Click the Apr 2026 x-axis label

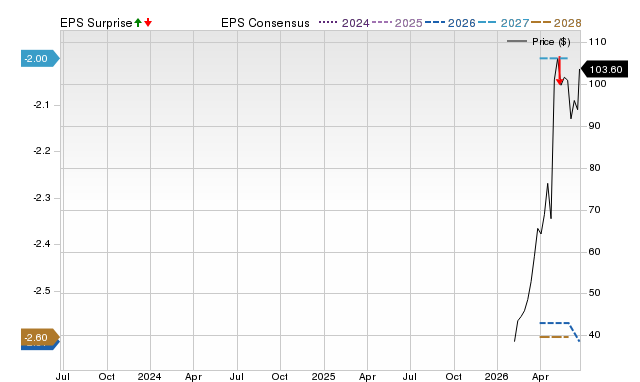pyautogui.click(x=540, y=377)
